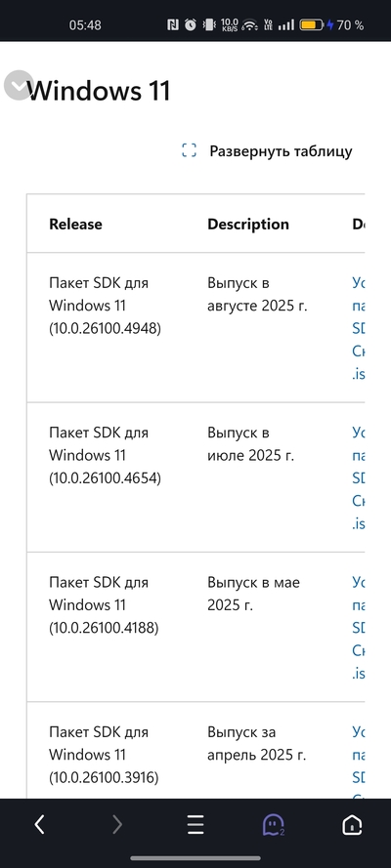Tap the 'Выпуск в августе 2025 г.' cell
The width and height of the screenshot is (391, 868).
pos(257,295)
